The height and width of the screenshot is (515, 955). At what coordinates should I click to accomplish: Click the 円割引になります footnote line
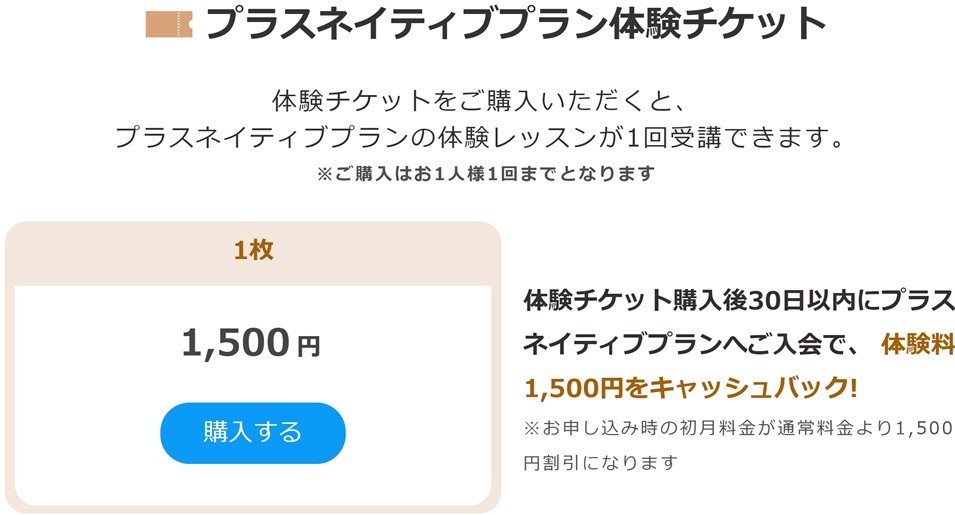(x=601, y=463)
